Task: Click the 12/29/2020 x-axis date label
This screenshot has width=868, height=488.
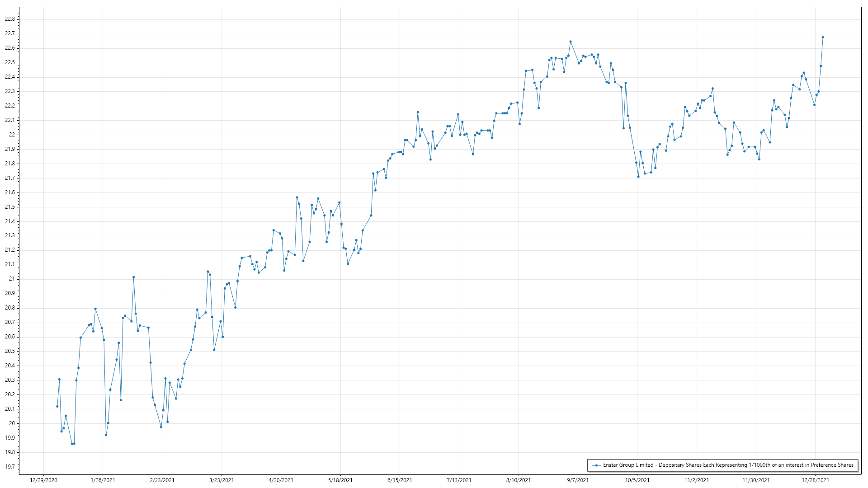Action: point(43,480)
